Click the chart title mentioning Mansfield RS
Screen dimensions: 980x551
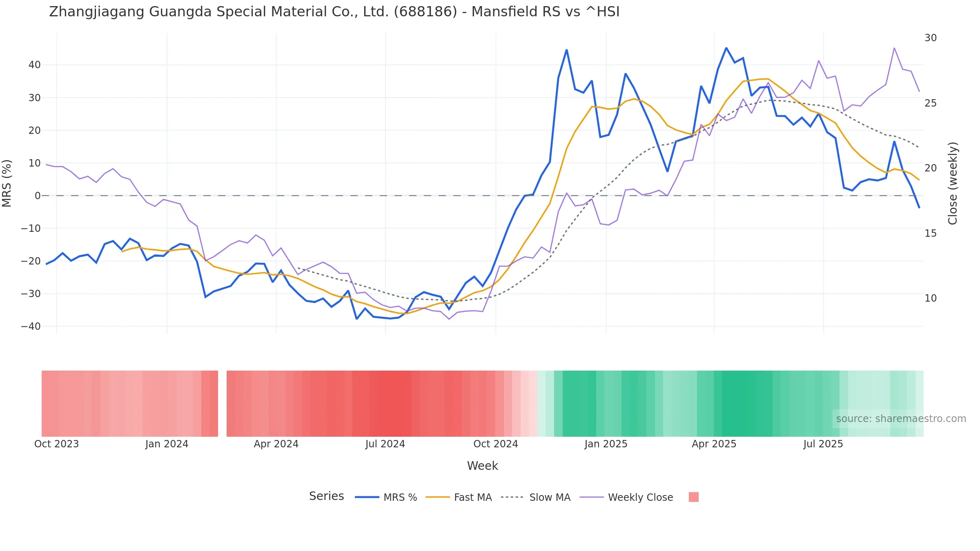[334, 12]
